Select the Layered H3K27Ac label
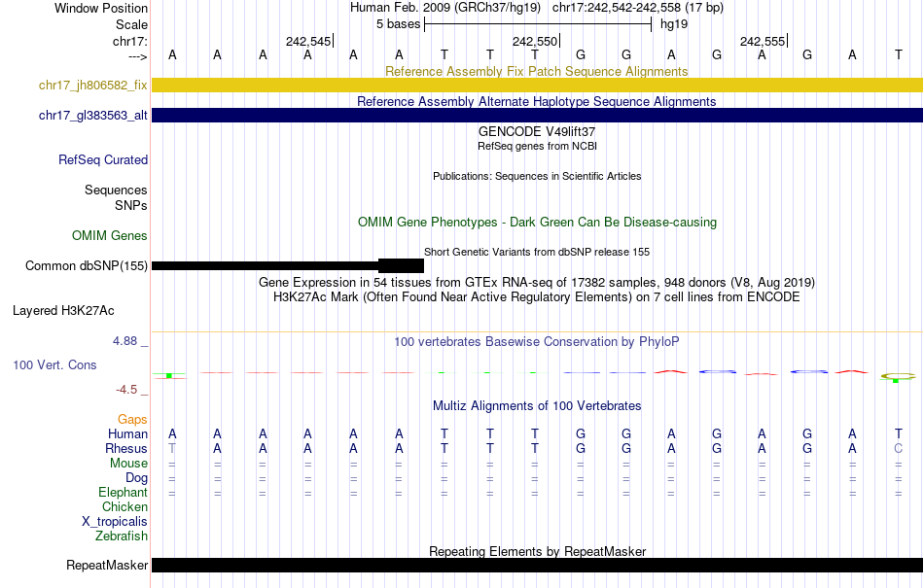Viewport: 924px width, 588px height. (x=63, y=311)
